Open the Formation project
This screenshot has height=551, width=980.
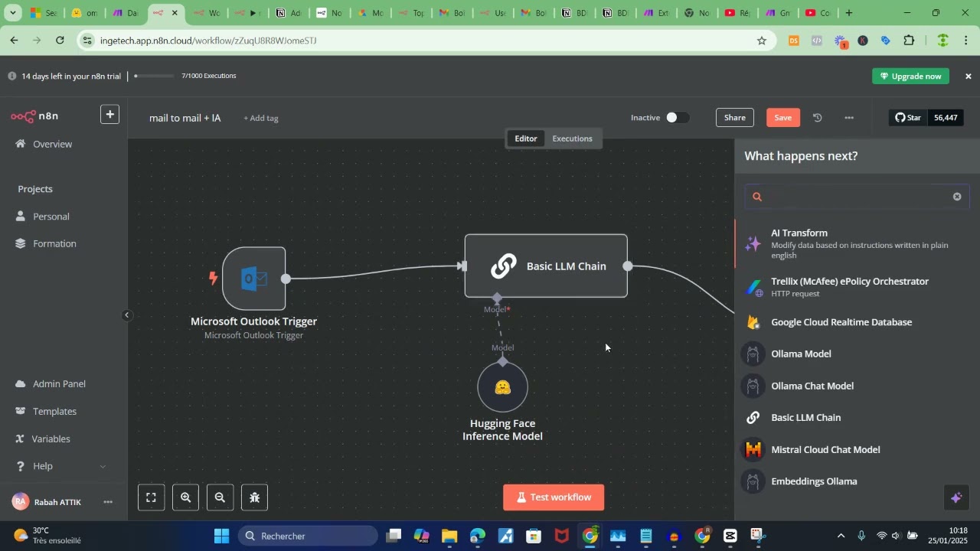pos(54,243)
